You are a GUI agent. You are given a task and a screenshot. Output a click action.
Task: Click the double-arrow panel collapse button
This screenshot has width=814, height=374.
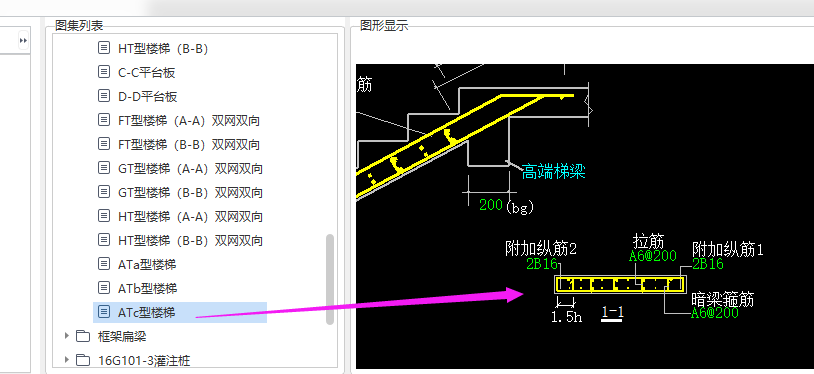(x=23, y=40)
